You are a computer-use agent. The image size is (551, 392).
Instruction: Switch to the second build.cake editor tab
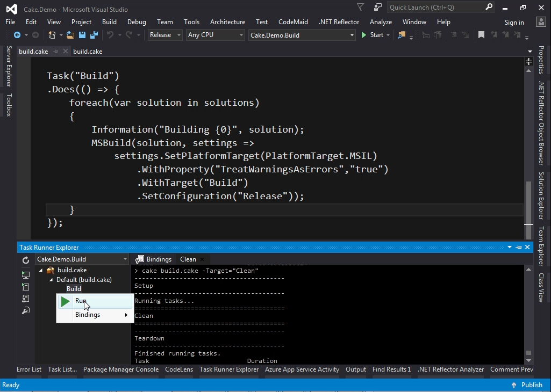(88, 51)
